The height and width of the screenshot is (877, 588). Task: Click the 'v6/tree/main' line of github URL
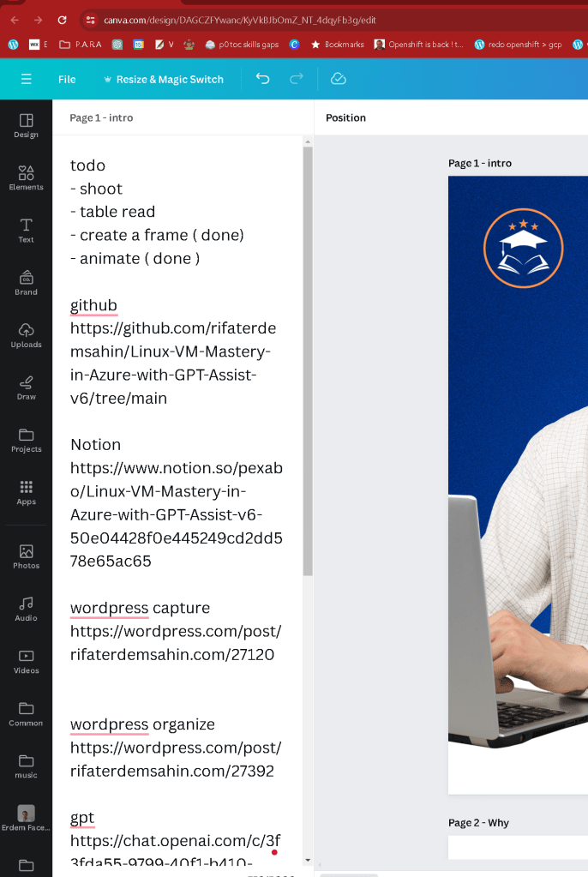tap(118, 399)
